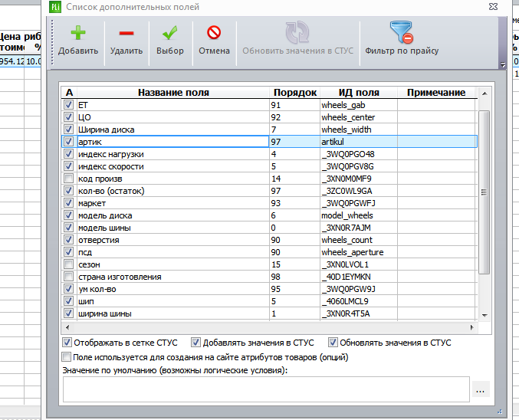
Task: Select the индекс нагрузки row name
Action: click(111, 154)
